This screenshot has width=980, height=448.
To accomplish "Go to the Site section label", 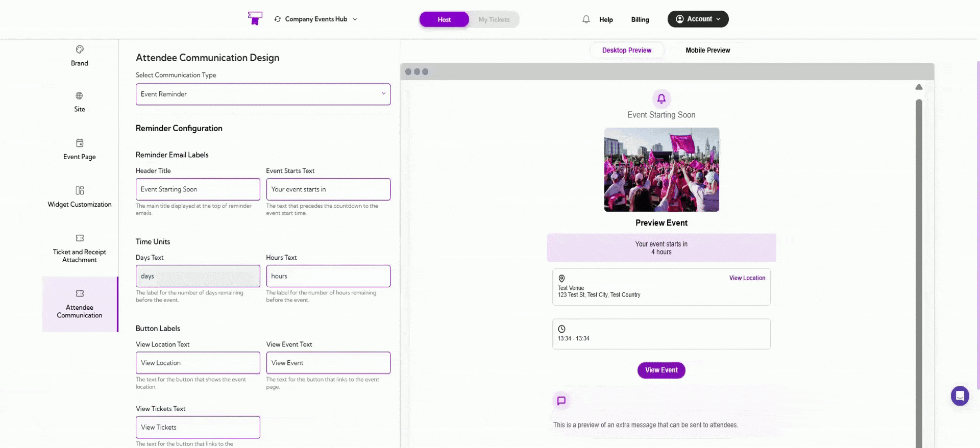I will (80, 109).
